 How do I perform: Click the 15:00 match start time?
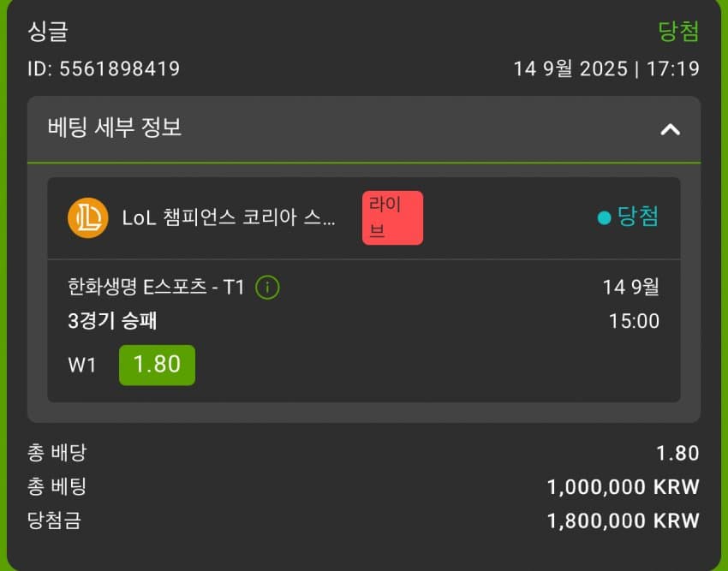pyautogui.click(x=634, y=321)
